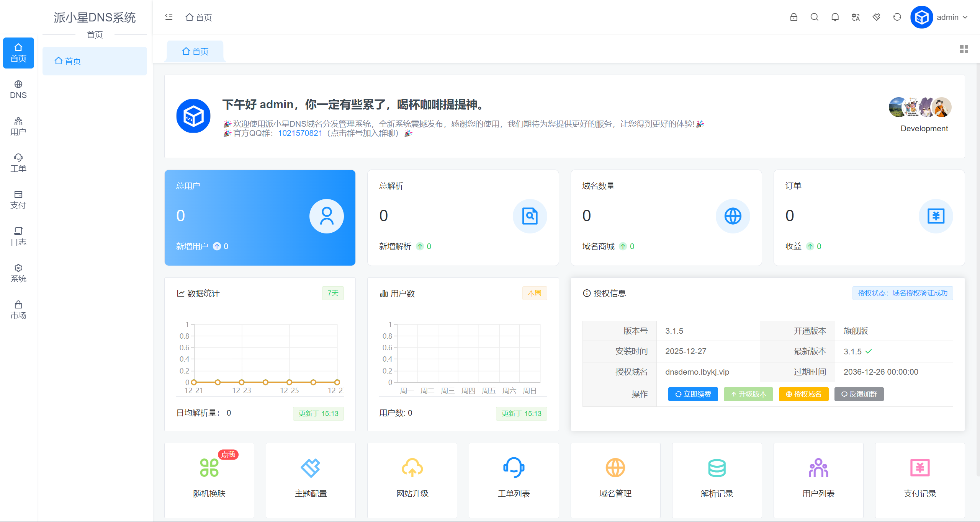
Task: Open the 本周 selector on 用户数 chart
Action: [x=535, y=293]
